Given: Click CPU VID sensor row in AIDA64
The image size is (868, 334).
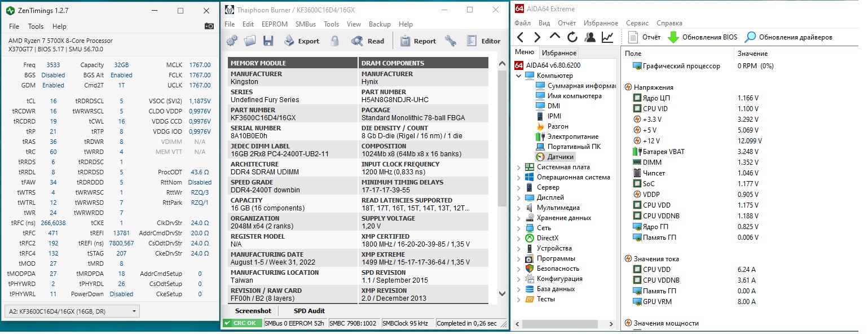Looking at the screenshot, I should [697, 109].
